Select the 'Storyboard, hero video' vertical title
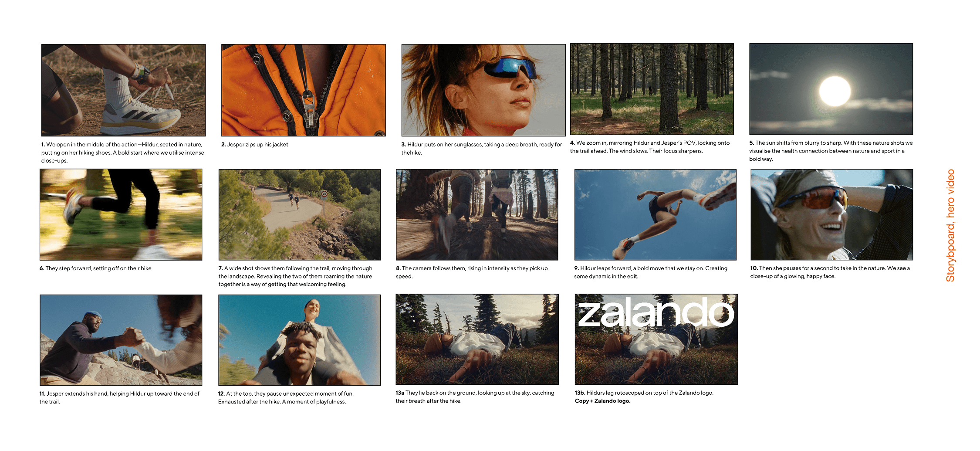This screenshot has width=980, height=451. point(950,225)
